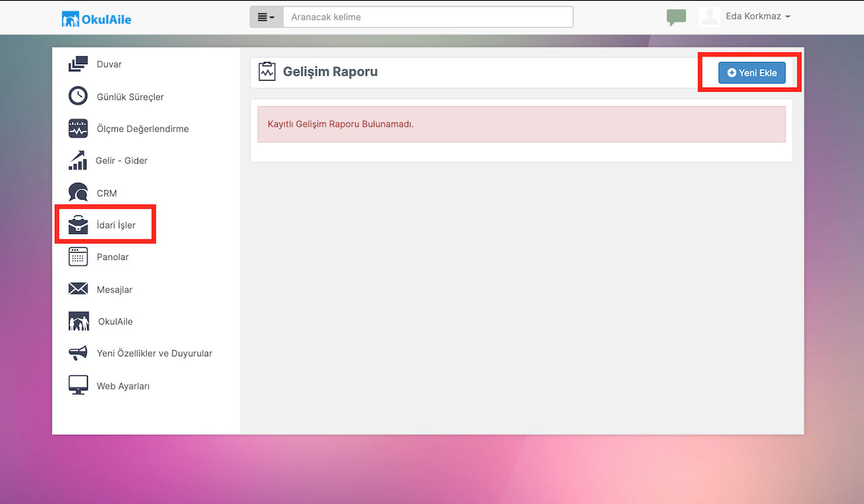The height and width of the screenshot is (504, 864).
Task: Open the Duvar stacked-pages icon
Action: click(x=78, y=64)
